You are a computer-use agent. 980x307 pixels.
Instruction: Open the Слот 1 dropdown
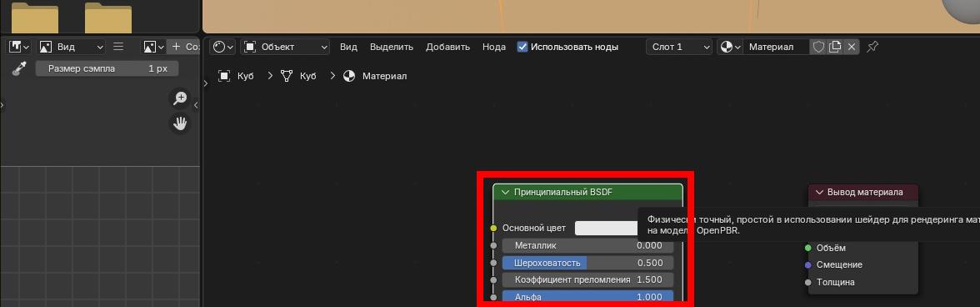[x=679, y=47]
